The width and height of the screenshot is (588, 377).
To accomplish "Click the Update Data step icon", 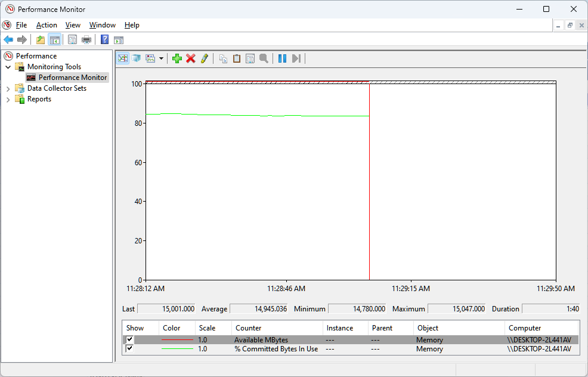I will coord(296,58).
